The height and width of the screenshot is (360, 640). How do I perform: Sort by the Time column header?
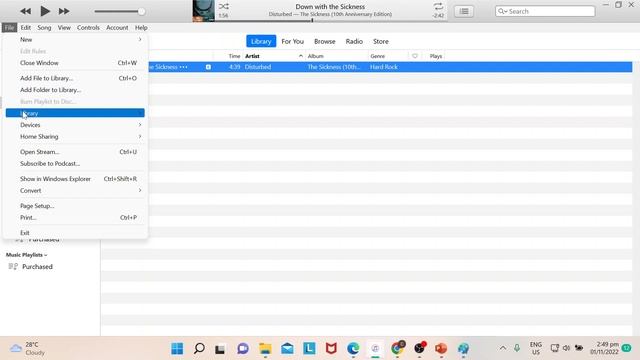(x=228, y=56)
